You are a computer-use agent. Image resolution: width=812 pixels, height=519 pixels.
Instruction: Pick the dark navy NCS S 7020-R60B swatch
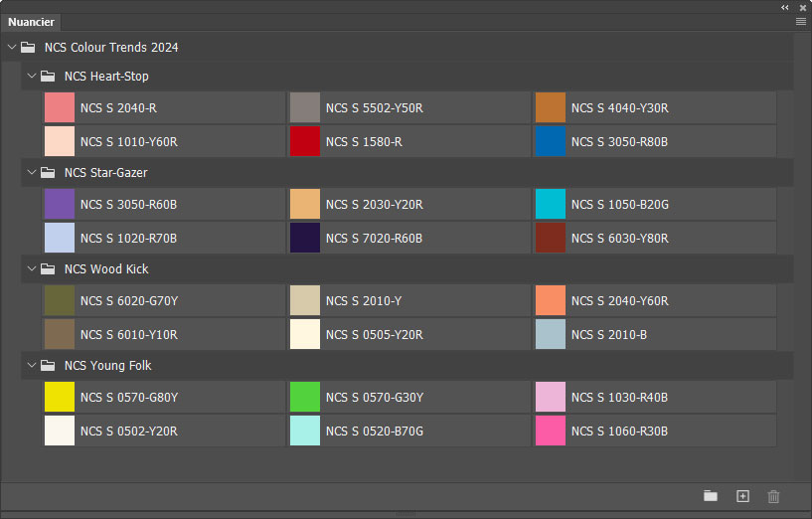(305, 238)
